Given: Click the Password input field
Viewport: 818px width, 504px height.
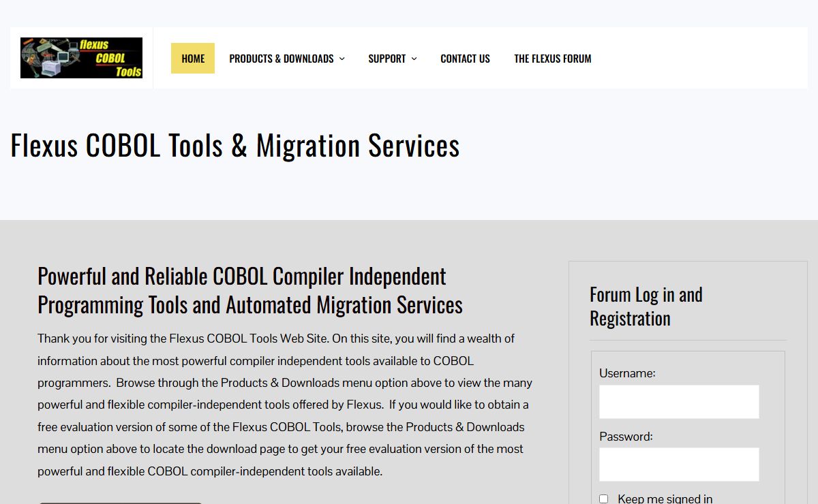Looking at the screenshot, I should click(x=679, y=464).
